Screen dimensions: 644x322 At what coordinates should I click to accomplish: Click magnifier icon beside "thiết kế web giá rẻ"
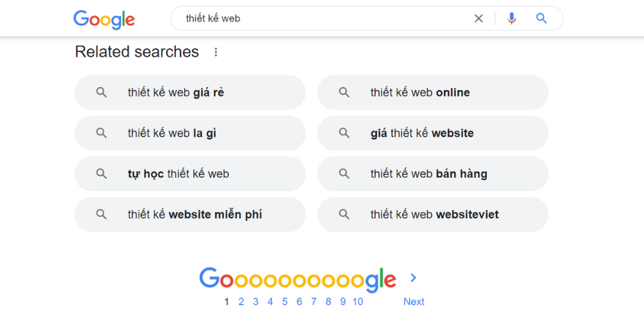[101, 93]
